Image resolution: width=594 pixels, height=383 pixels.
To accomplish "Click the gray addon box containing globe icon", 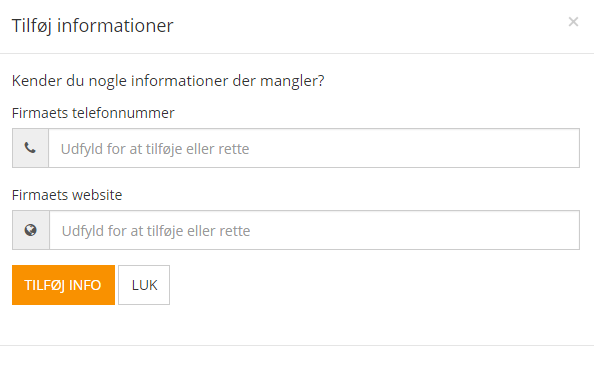I will 31,230.
